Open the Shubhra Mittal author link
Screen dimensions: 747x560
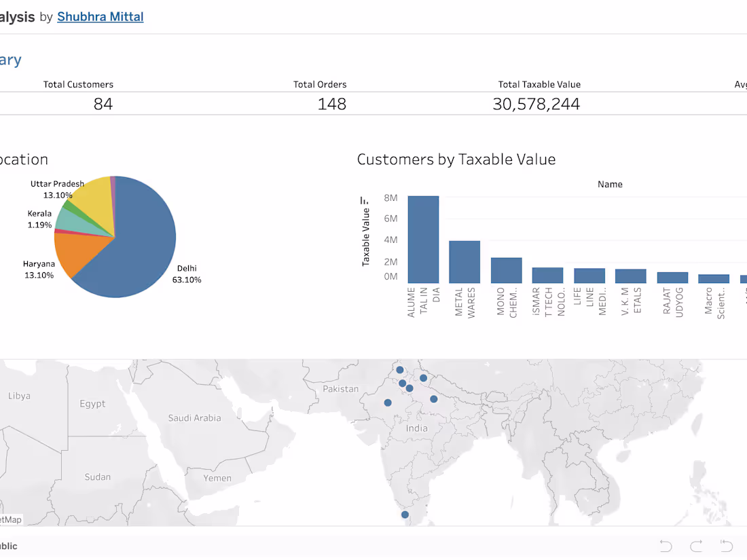100,17
